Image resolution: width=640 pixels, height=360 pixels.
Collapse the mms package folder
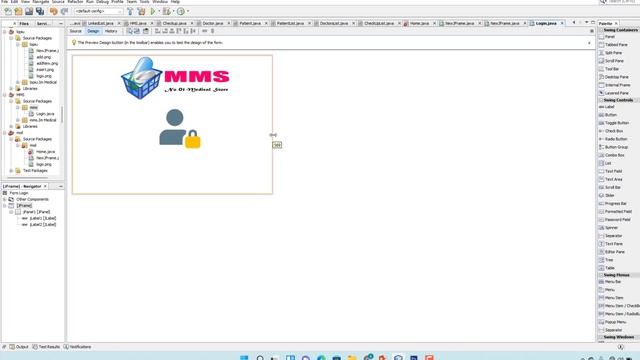click(18, 107)
